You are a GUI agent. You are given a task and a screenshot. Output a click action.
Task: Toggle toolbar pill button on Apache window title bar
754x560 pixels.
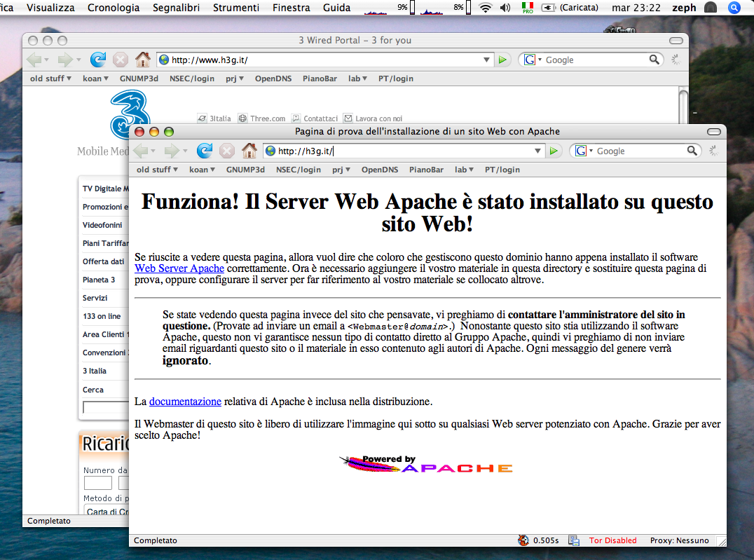pos(714,132)
